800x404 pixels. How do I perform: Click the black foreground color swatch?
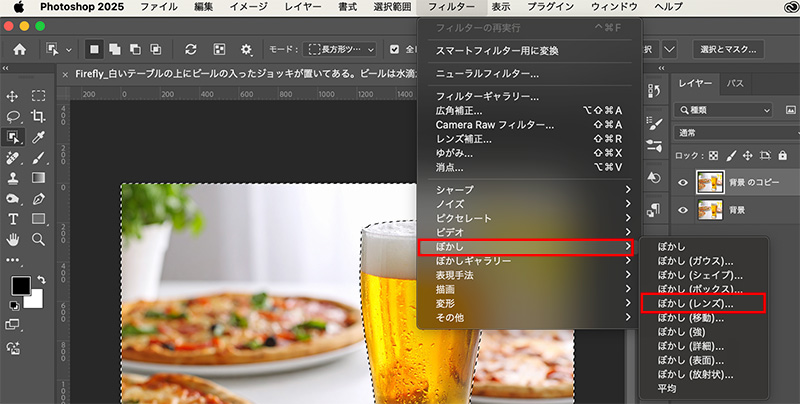21,286
